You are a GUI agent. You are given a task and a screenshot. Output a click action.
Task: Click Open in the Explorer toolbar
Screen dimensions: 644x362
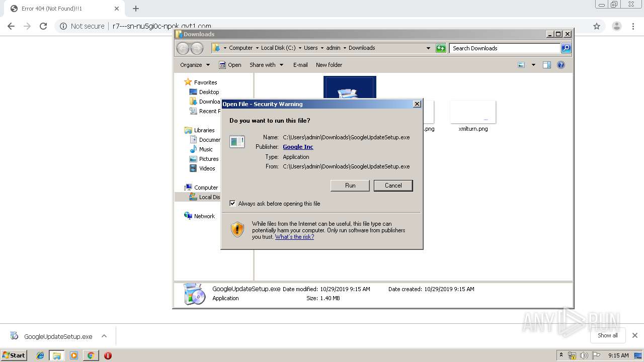[230, 65]
